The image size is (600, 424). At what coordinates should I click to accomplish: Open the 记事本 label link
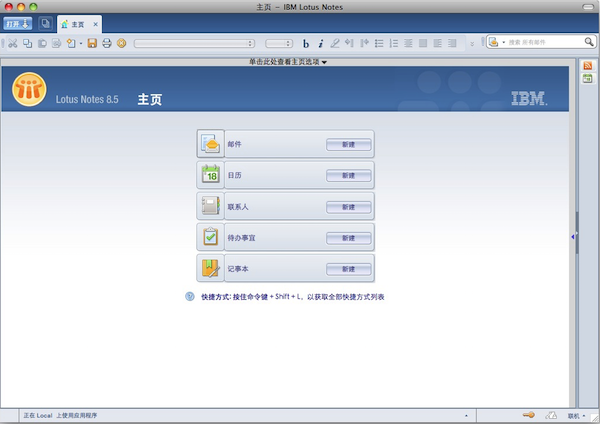pyautogui.click(x=238, y=269)
